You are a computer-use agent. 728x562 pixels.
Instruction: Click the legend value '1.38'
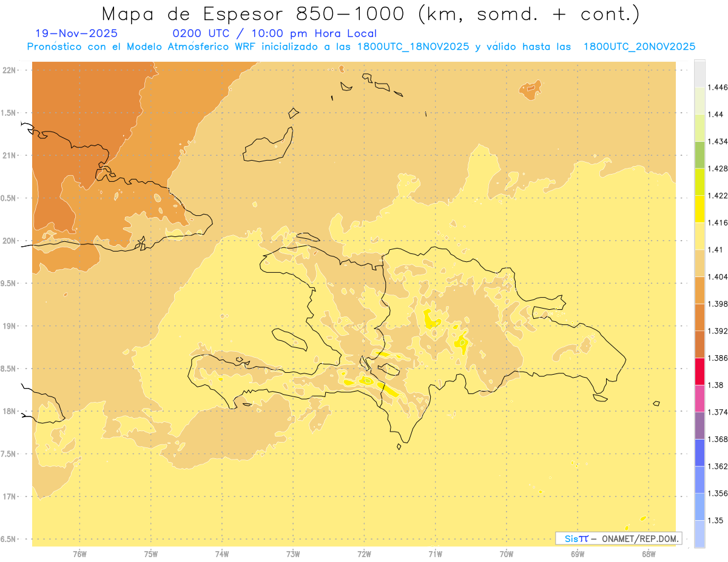pyautogui.click(x=716, y=385)
